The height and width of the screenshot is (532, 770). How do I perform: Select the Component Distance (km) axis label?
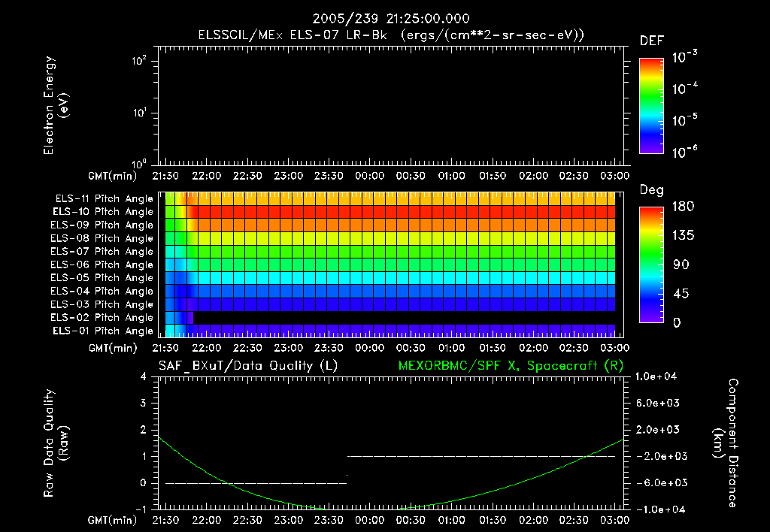726,443
